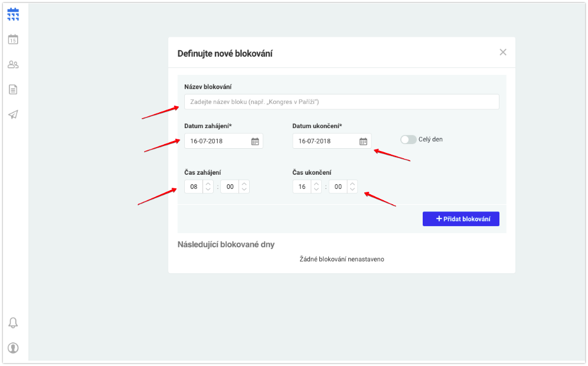Decrease the Čas ukončení minutes value
Image resolution: width=588 pixels, height=366 pixels.
click(352, 189)
